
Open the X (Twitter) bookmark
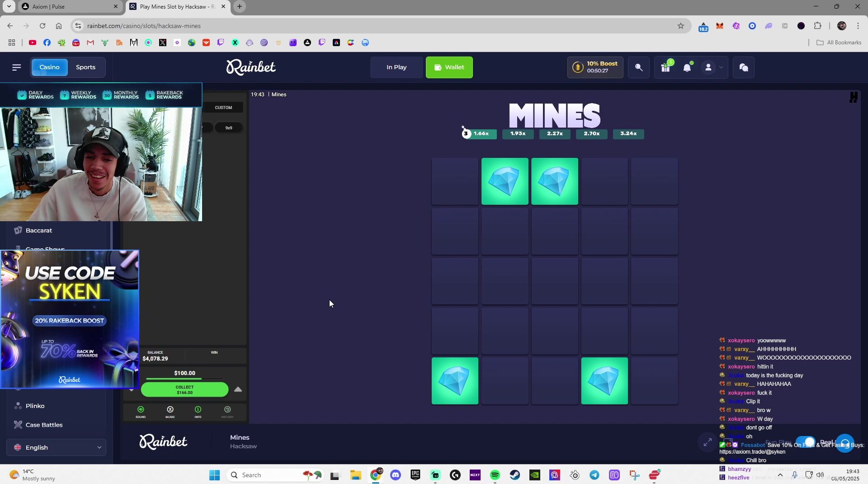point(163,43)
